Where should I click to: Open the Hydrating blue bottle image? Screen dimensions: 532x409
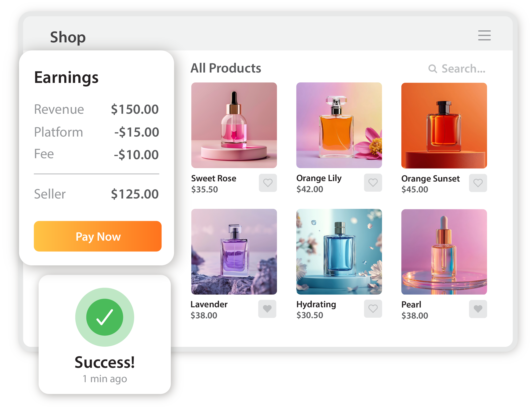(339, 251)
